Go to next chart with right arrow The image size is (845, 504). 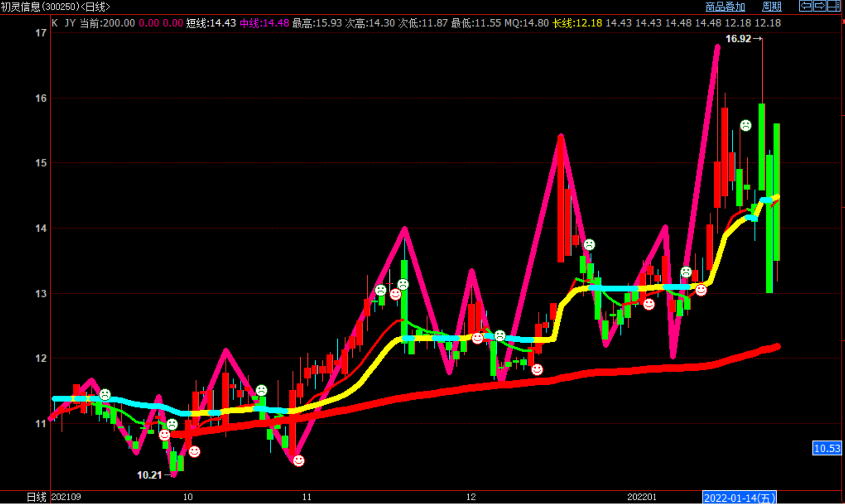click(820, 6)
